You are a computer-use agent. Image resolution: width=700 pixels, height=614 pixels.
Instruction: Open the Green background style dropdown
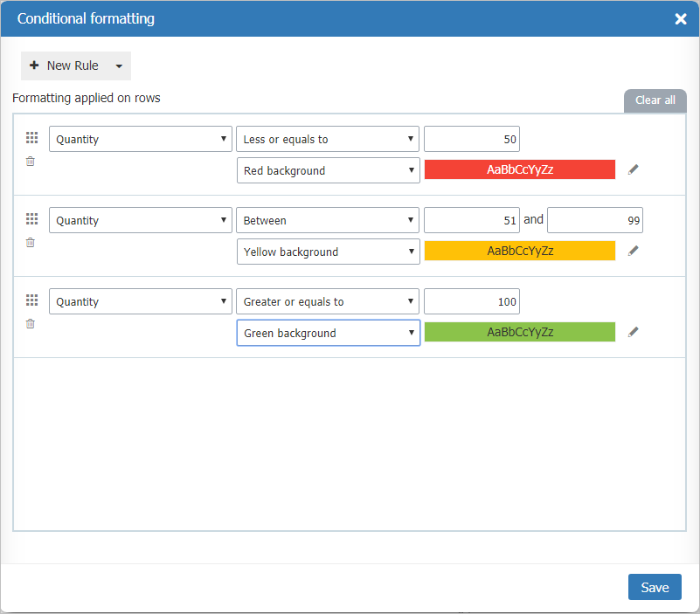click(328, 333)
